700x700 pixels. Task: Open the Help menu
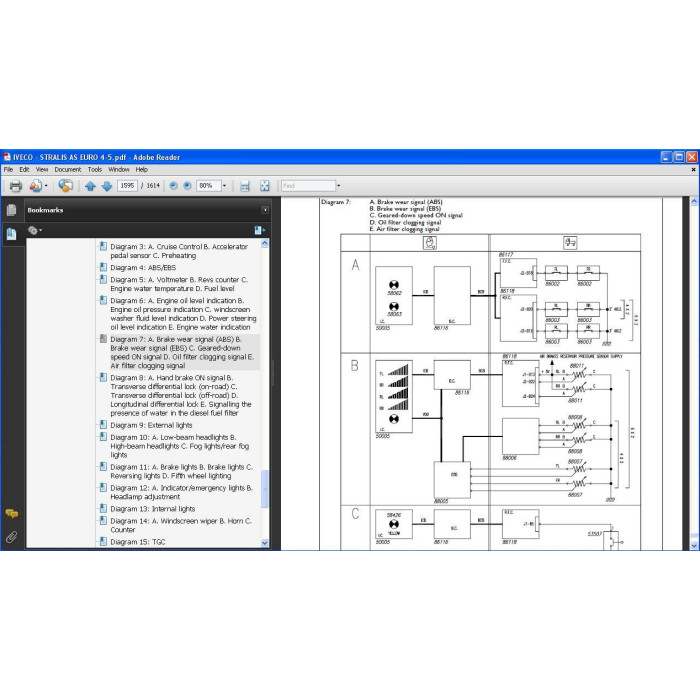(x=142, y=170)
